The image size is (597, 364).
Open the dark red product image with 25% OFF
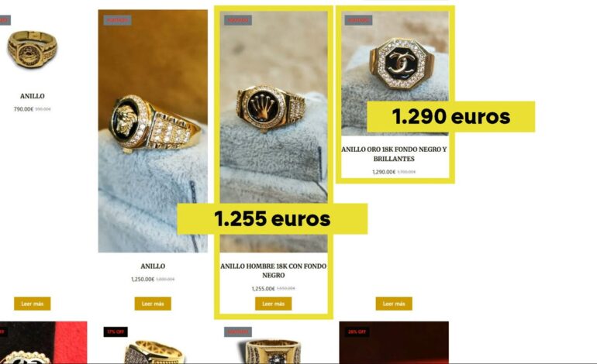394,344
